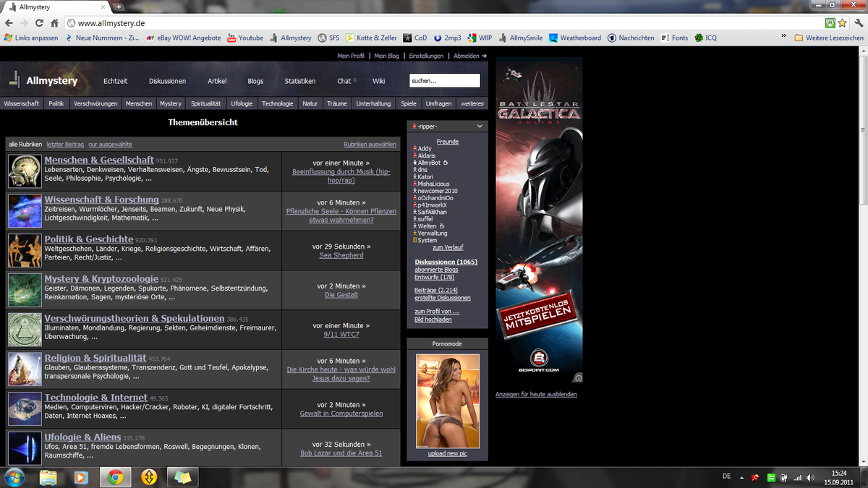Image resolution: width=868 pixels, height=488 pixels.
Task: Click Chrome's forward navigation arrow
Action: click(x=24, y=23)
